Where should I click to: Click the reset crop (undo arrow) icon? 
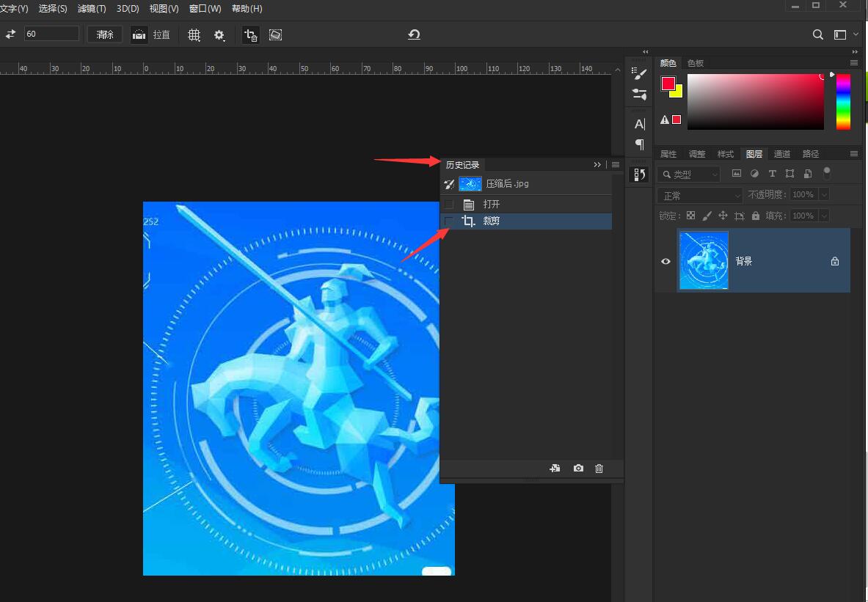[x=415, y=34]
